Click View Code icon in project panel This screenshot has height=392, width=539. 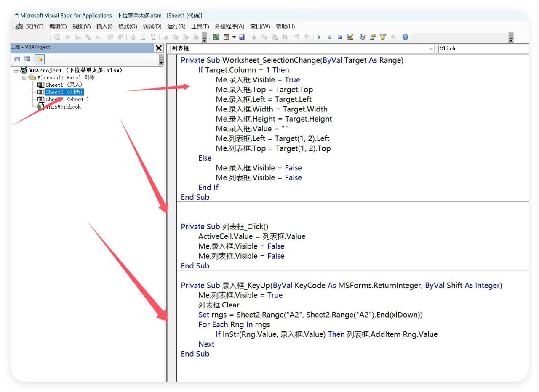tap(17, 60)
